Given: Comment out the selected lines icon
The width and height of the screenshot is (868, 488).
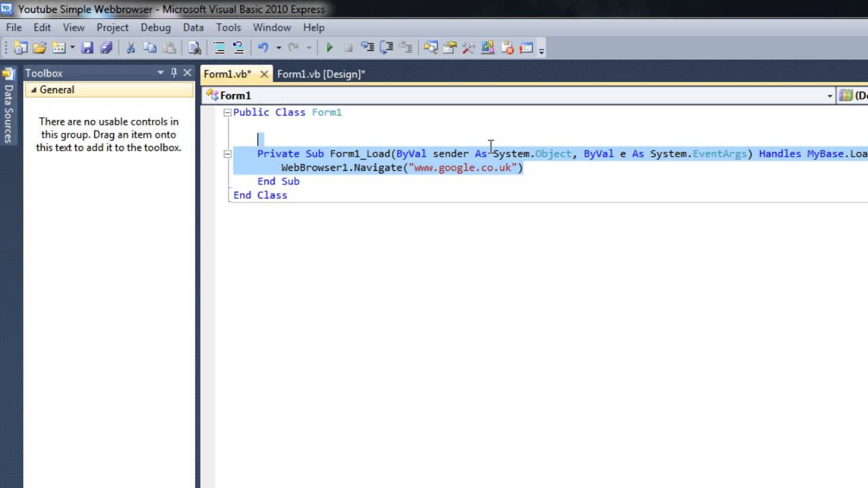Looking at the screenshot, I should pos(219,47).
